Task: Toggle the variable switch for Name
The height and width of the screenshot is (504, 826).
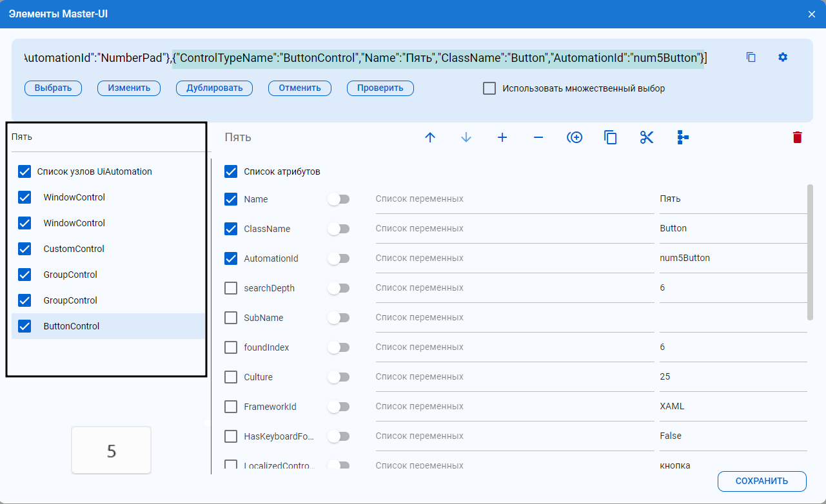Action: [x=339, y=199]
